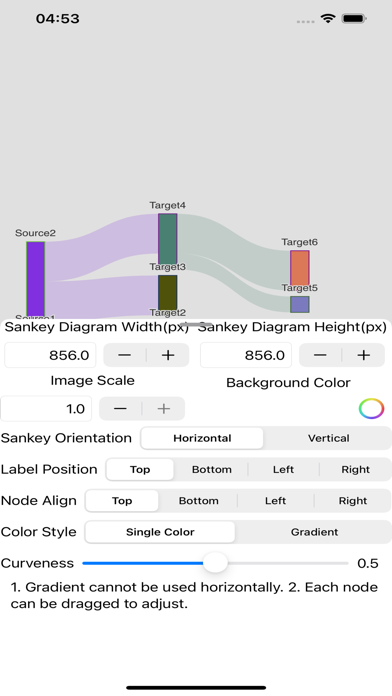Screen dimensions: 392x696
Task: Tap the Source2 label
Action: 36,233
